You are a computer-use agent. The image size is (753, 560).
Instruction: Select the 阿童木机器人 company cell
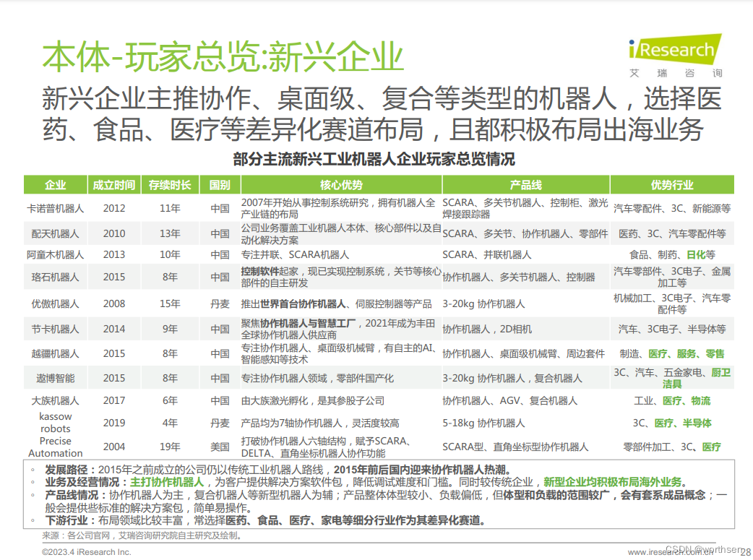pyautogui.click(x=55, y=254)
